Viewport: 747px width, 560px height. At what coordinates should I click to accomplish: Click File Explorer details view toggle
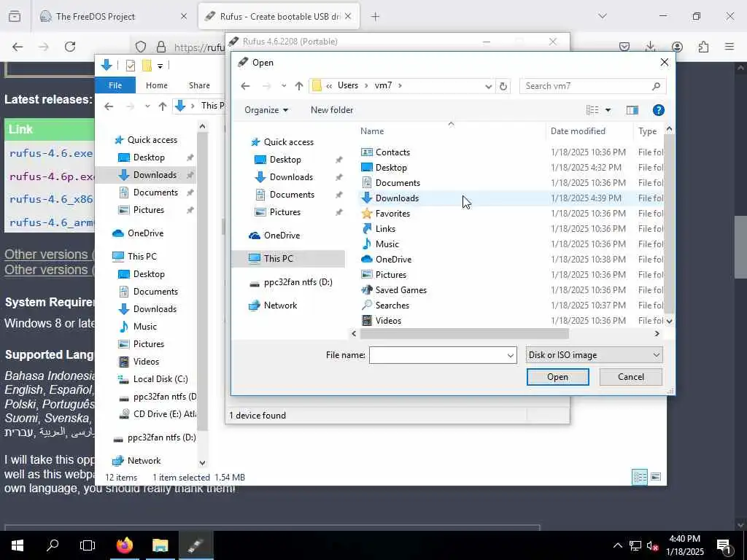coord(640,477)
